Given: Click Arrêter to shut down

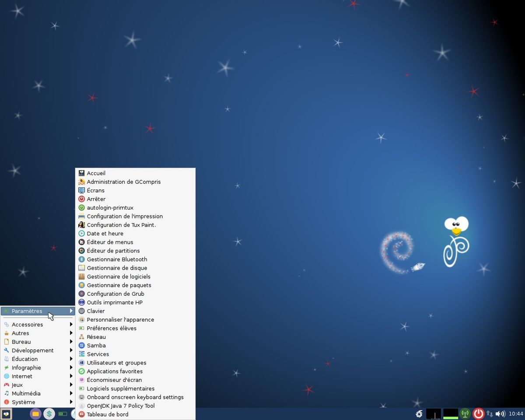Looking at the screenshot, I should point(96,199).
